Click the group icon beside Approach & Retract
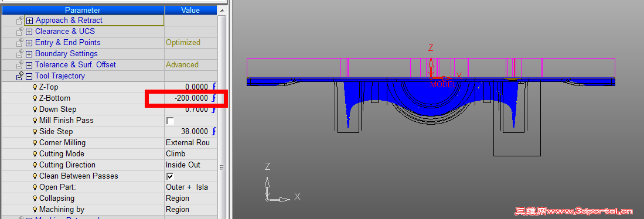The width and height of the screenshot is (644, 219). coord(20,20)
